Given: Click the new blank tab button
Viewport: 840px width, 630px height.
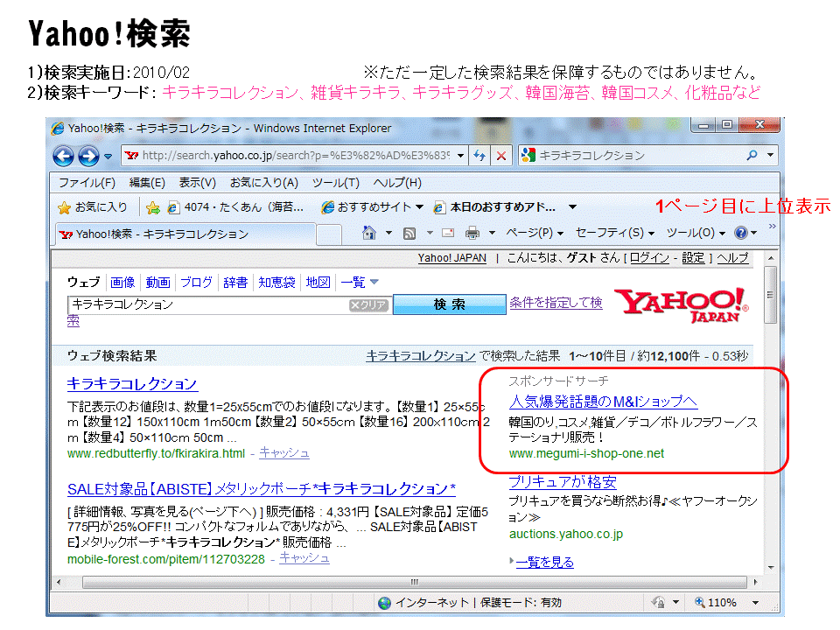Looking at the screenshot, I should tap(329, 235).
